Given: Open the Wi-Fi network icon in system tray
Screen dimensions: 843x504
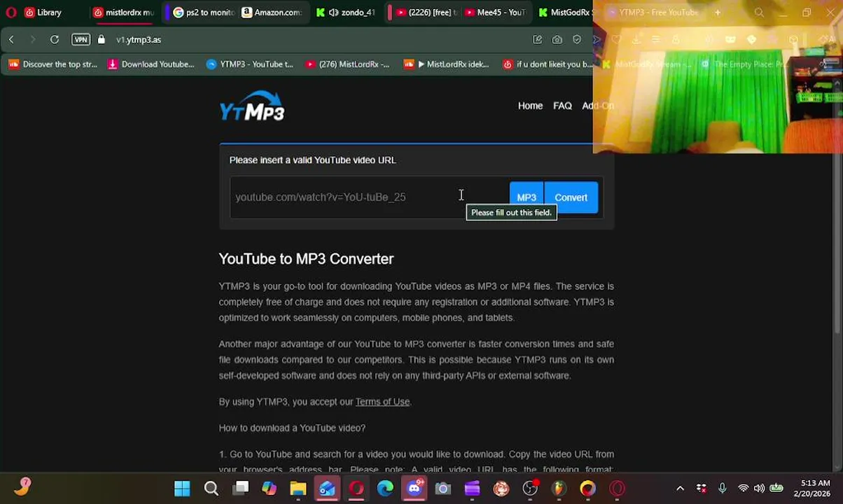Looking at the screenshot, I should point(743,489).
